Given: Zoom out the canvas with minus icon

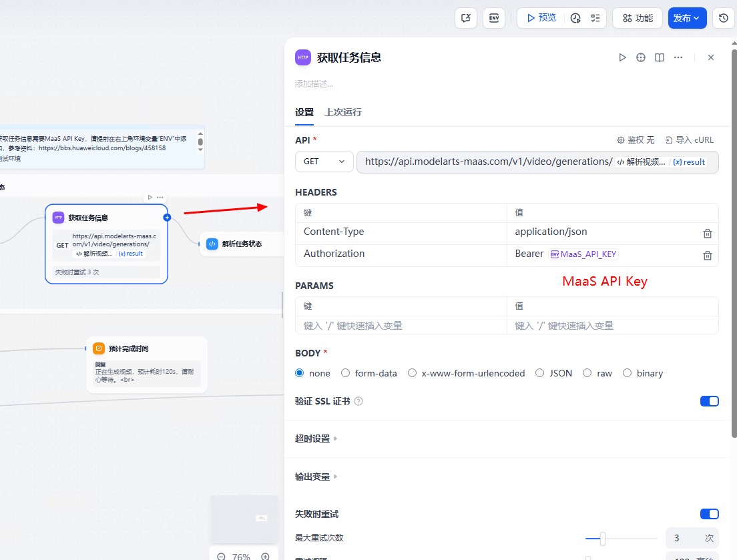Looking at the screenshot, I should pyautogui.click(x=222, y=557).
